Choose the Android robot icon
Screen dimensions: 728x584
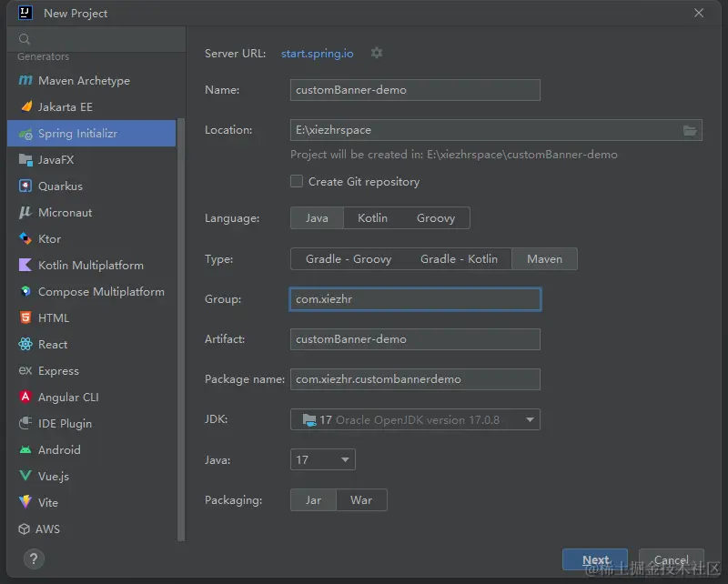click(x=25, y=449)
